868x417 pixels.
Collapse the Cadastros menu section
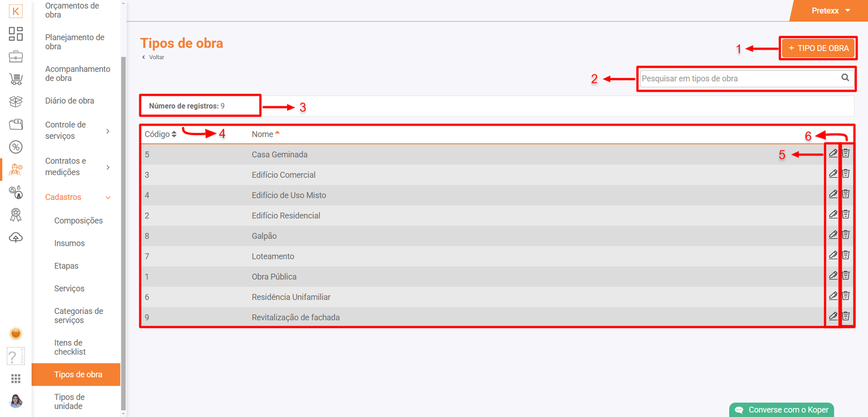click(x=108, y=198)
